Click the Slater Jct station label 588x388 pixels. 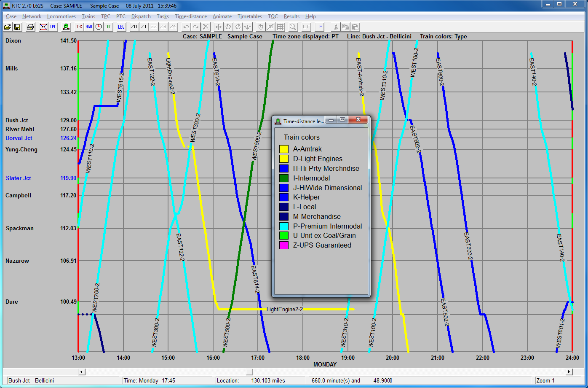[x=19, y=178]
